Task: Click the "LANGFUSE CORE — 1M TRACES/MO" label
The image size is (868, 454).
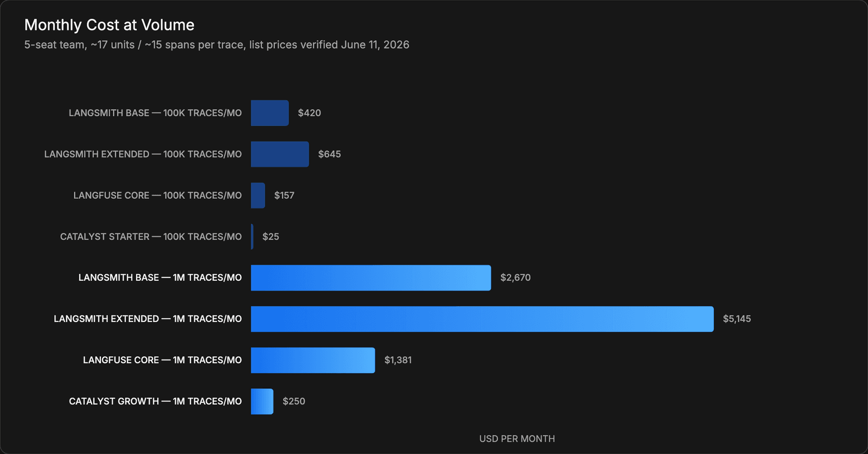Action: click(x=162, y=360)
